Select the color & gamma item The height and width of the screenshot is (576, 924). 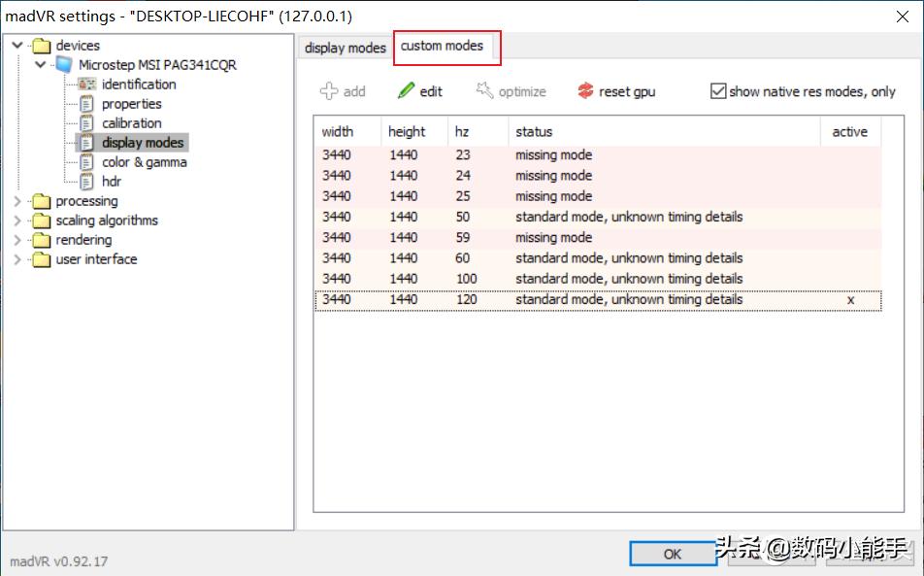point(144,162)
